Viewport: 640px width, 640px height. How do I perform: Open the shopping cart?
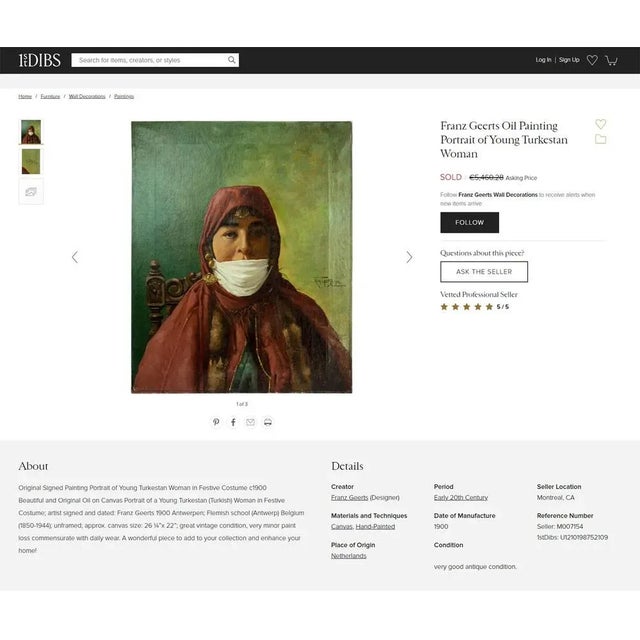(611, 60)
